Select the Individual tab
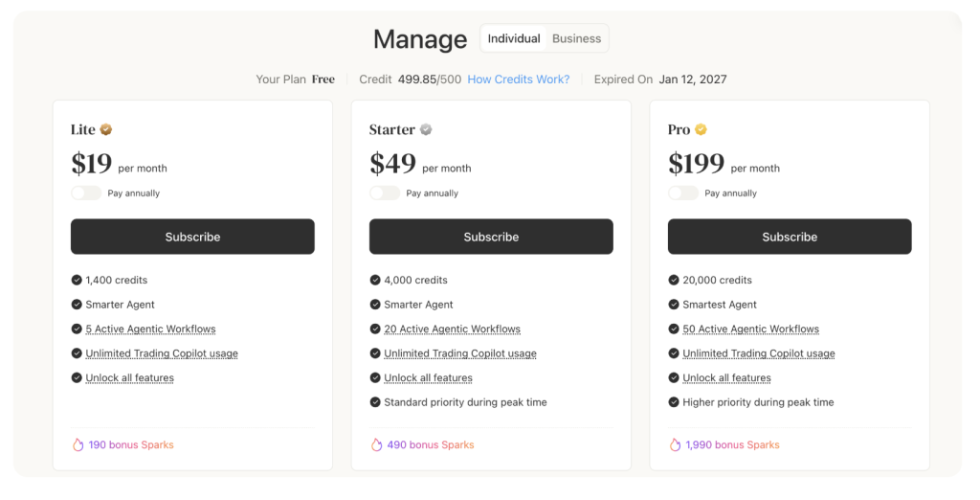 click(514, 39)
